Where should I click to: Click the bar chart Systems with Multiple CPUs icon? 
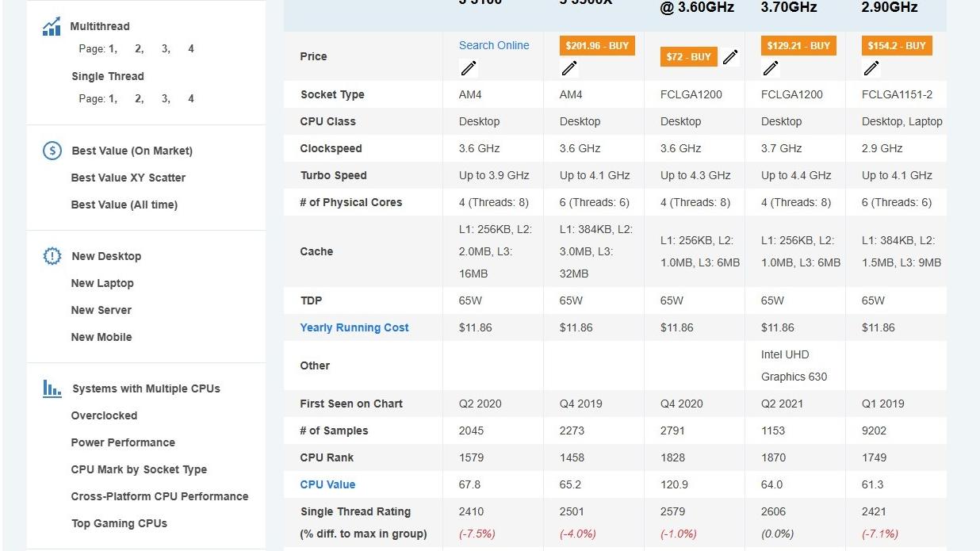52,388
